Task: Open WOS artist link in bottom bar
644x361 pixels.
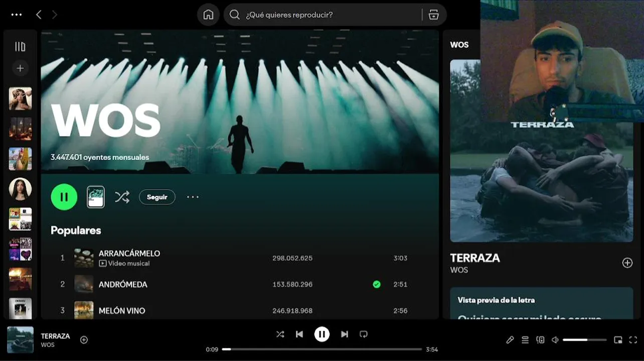Action: tap(48, 345)
